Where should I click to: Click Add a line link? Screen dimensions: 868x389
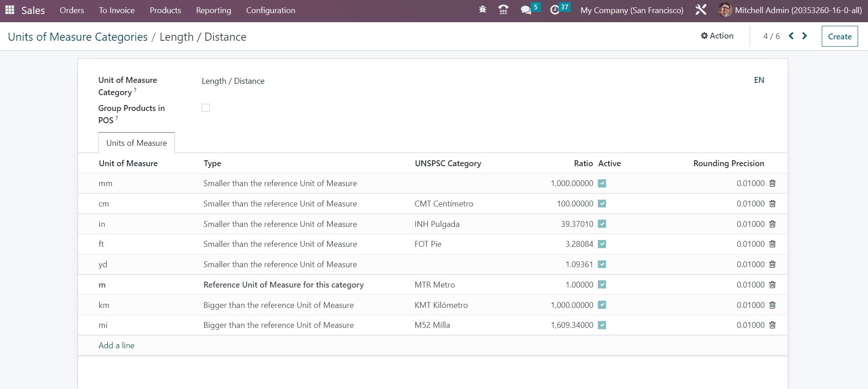click(x=116, y=346)
